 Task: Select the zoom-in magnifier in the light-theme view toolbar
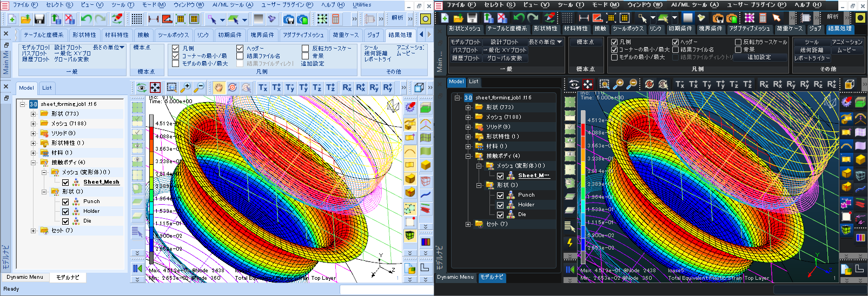[x=185, y=87]
